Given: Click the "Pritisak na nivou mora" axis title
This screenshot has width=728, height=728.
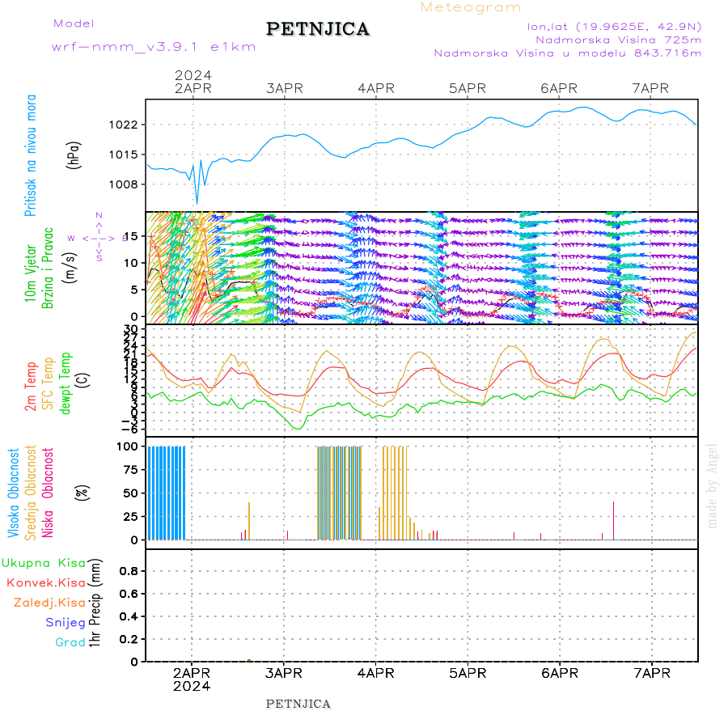Looking at the screenshot, I should (x=31, y=155).
